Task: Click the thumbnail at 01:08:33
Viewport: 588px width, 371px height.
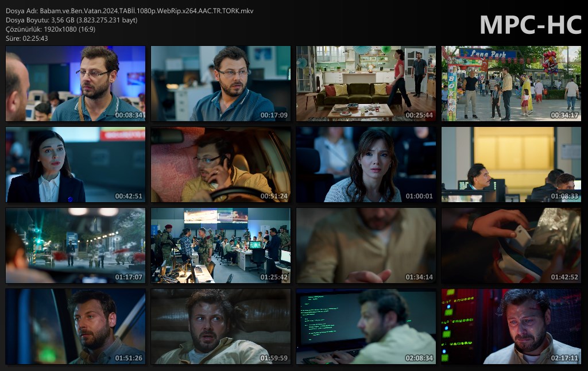Action: coord(511,165)
